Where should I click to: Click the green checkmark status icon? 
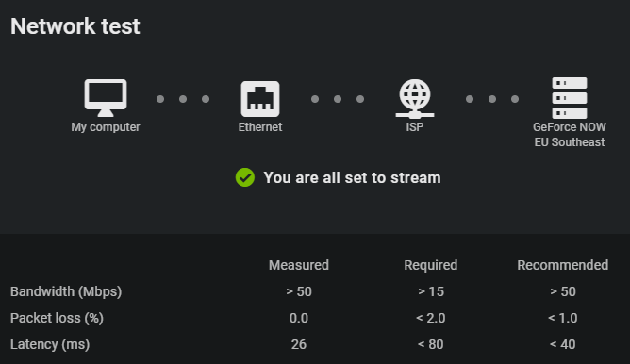245,177
